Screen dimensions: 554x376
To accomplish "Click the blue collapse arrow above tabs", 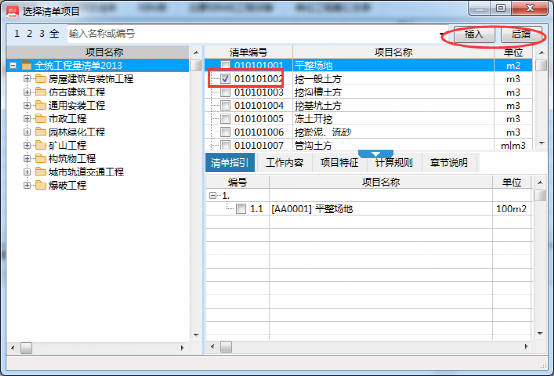I will tap(376, 154).
